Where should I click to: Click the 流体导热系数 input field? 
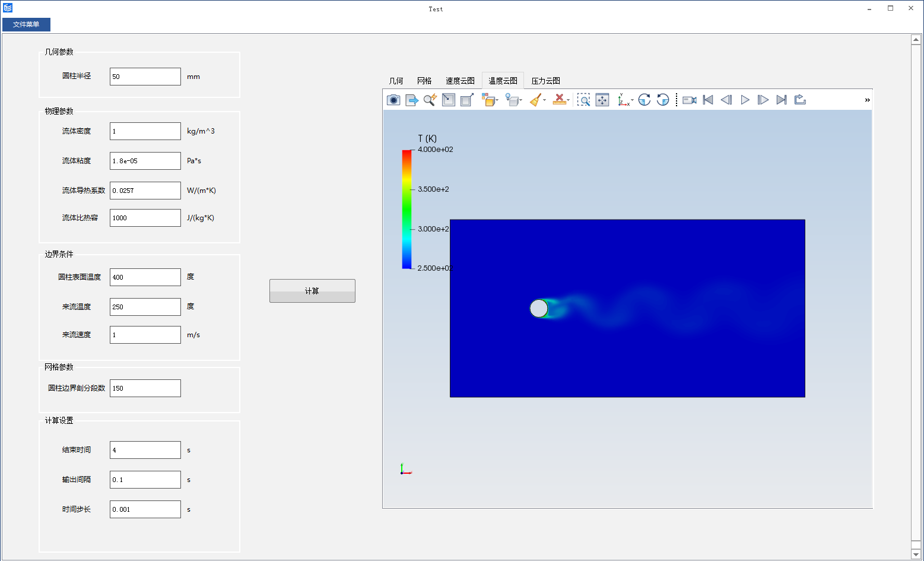click(x=145, y=191)
